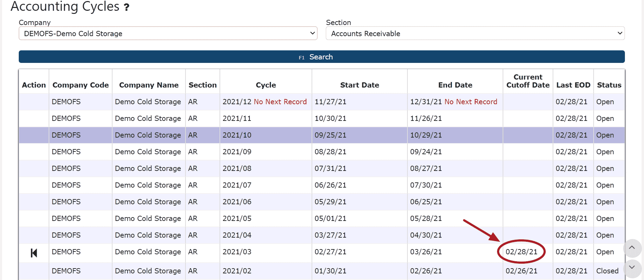Click start date 11/27/21
The width and height of the screenshot is (644, 280).
tap(330, 102)
